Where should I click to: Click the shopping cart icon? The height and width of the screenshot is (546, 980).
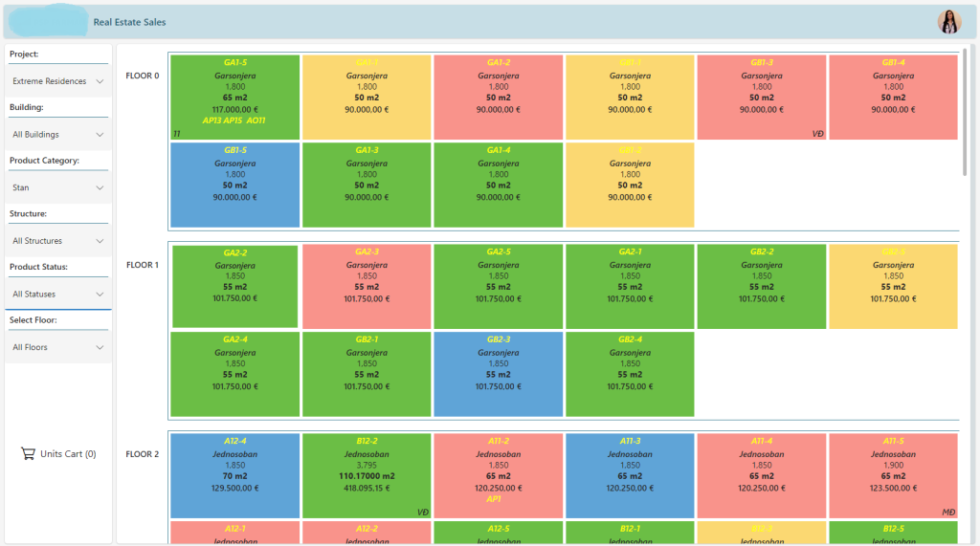(28, 454)
